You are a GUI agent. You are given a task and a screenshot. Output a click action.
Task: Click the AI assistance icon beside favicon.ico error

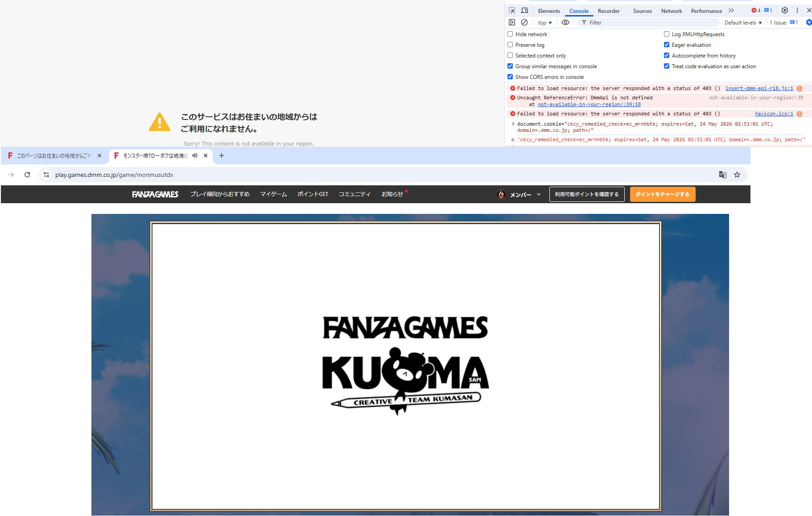pos(800,114)
